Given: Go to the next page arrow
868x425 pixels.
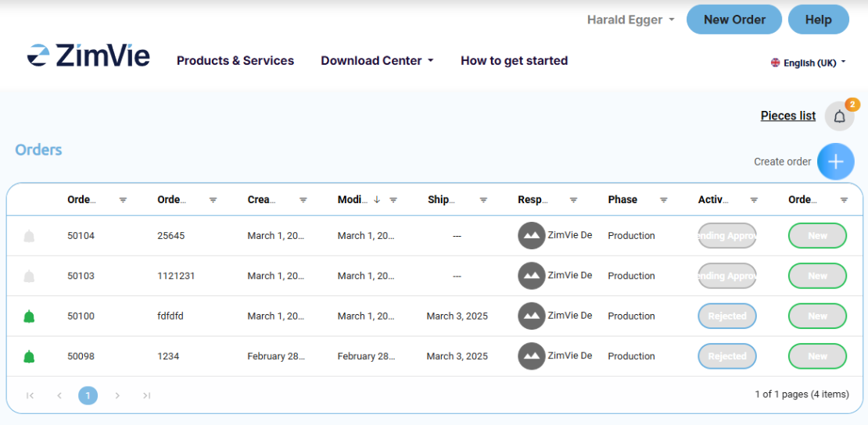Looking at the screenshot, I should point(117,395).
